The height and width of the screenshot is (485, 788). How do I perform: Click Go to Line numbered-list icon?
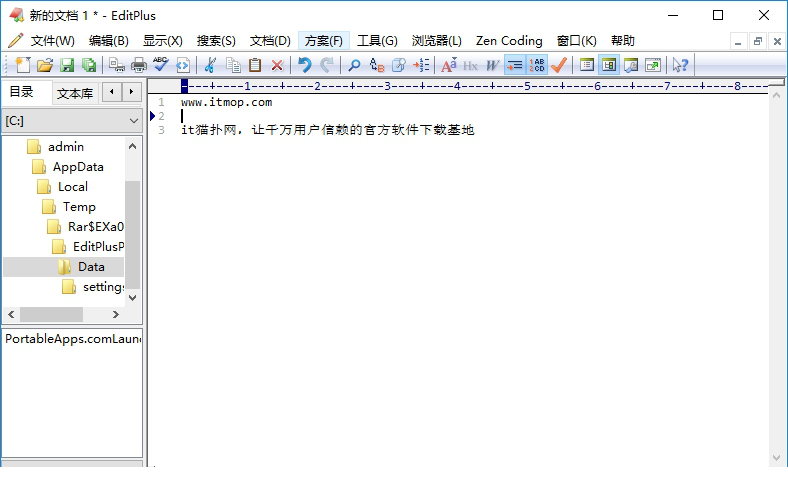point(421,65)
